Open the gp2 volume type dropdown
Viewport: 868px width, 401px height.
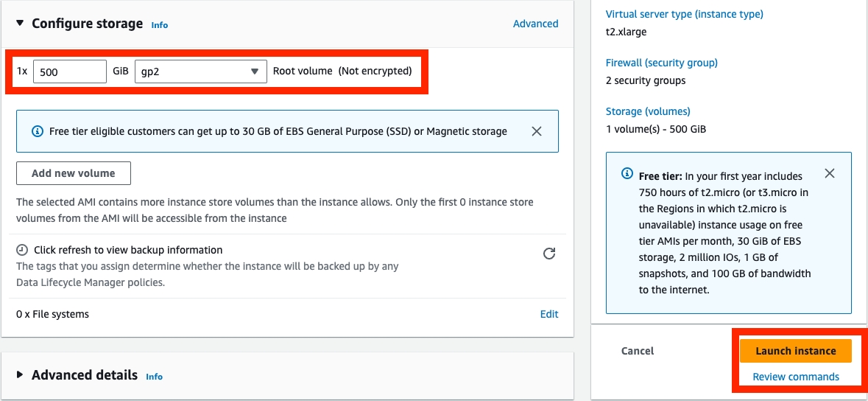click(x=200, y=72)
